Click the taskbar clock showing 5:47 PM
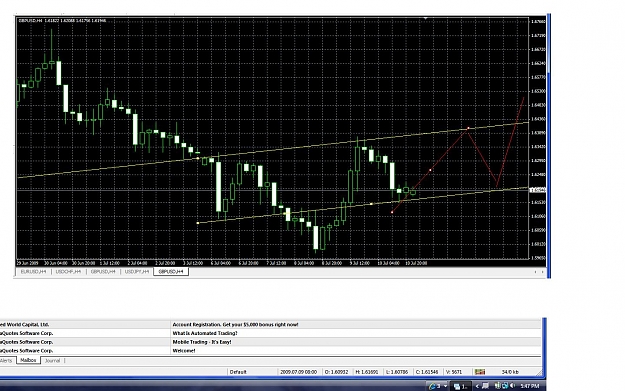This screenshot has height=391, width=625. point(530,386)
